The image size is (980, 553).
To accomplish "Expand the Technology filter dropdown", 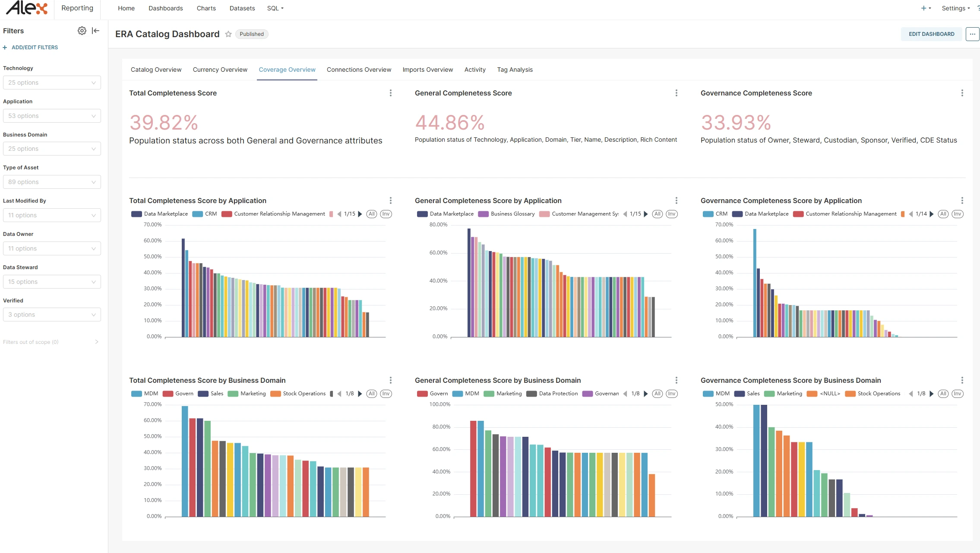I will click(52, 83).
